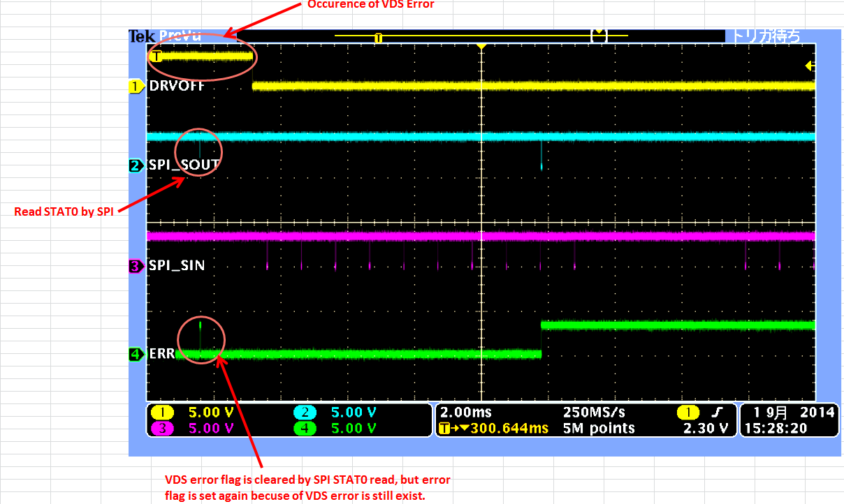Click the channel 4 badge in the voltage readout
The image size is (844, 504).
(x=305, y=428)
